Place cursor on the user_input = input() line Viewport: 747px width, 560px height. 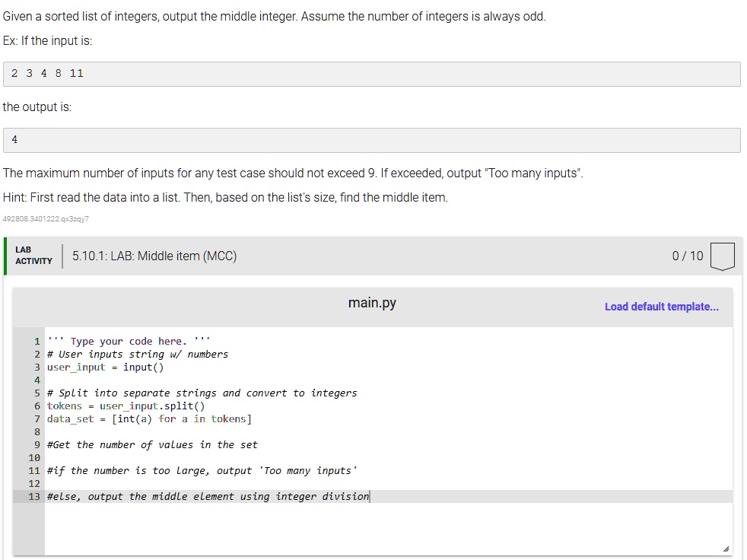(105, 367)
